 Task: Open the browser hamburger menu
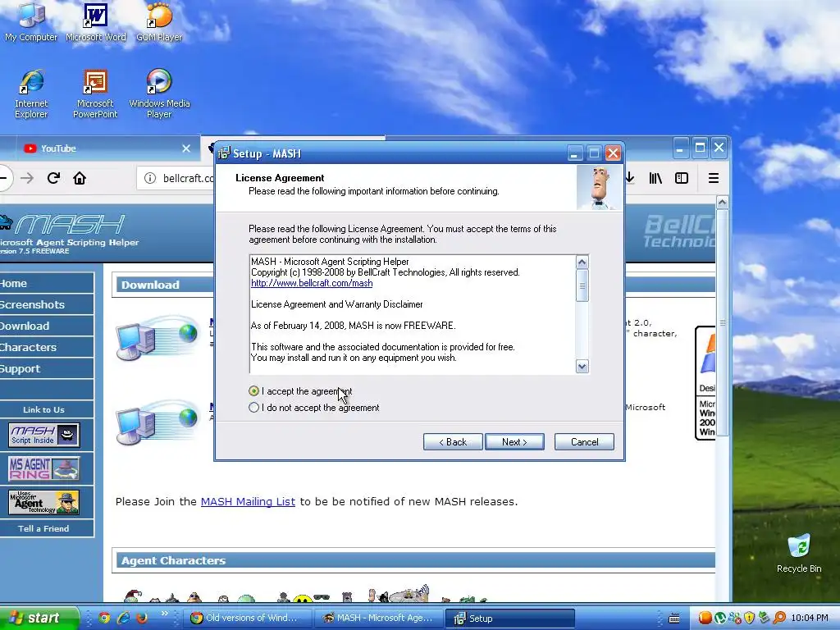(x=714, y=178)
